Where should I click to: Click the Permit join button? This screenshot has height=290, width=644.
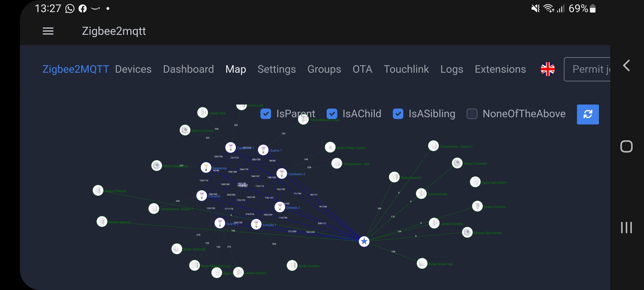point(587,69)
